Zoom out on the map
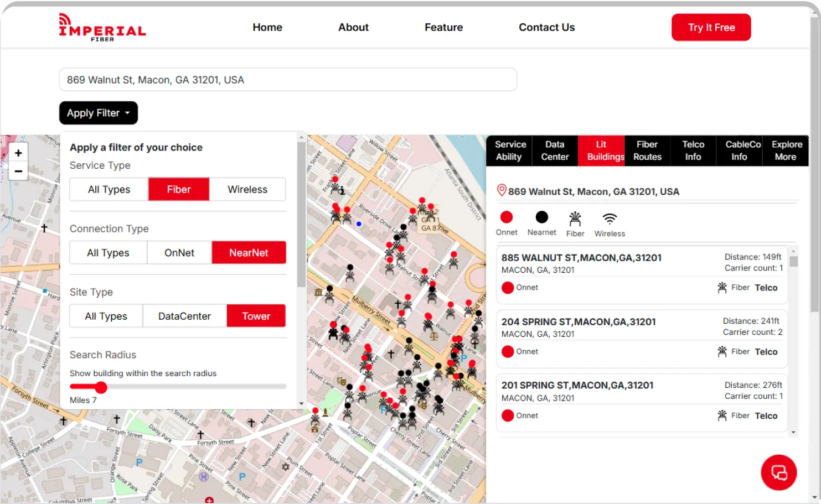Image resolution: width=821 pixels, height=504 pixels. (x=18, y=172)
